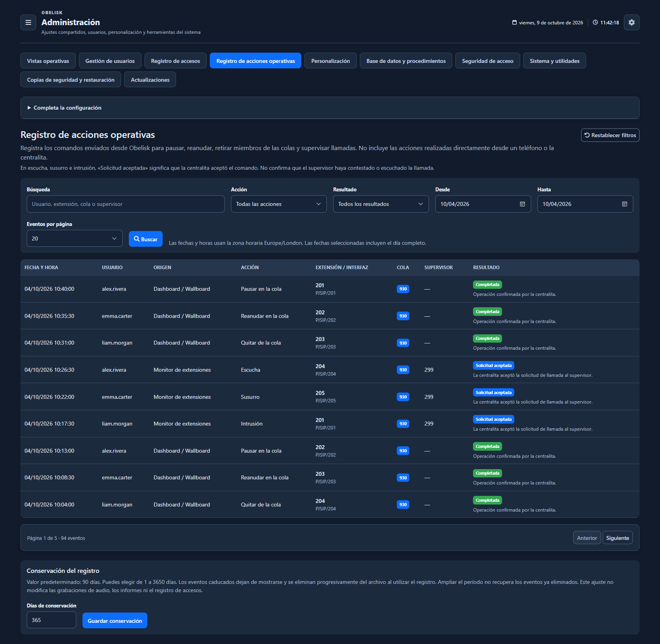Open the Registro de accesos tab
Viewport: 660px width, 644px height.
(x=176, y=61)
